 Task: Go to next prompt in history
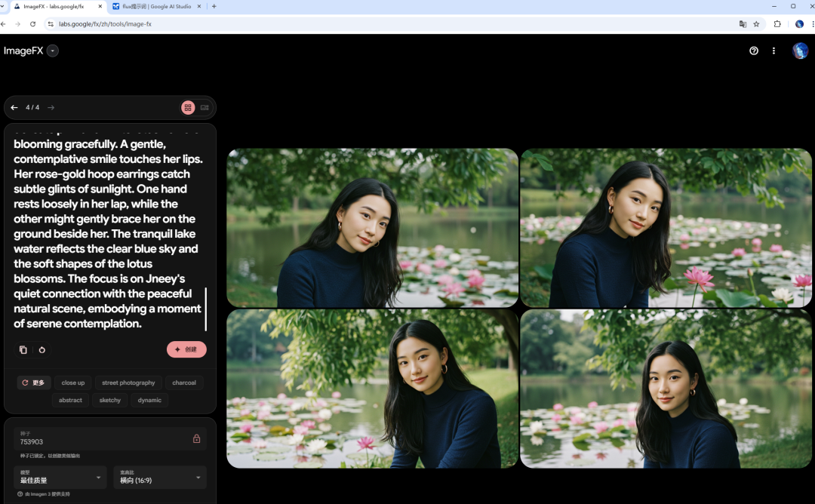coord(51,108)
